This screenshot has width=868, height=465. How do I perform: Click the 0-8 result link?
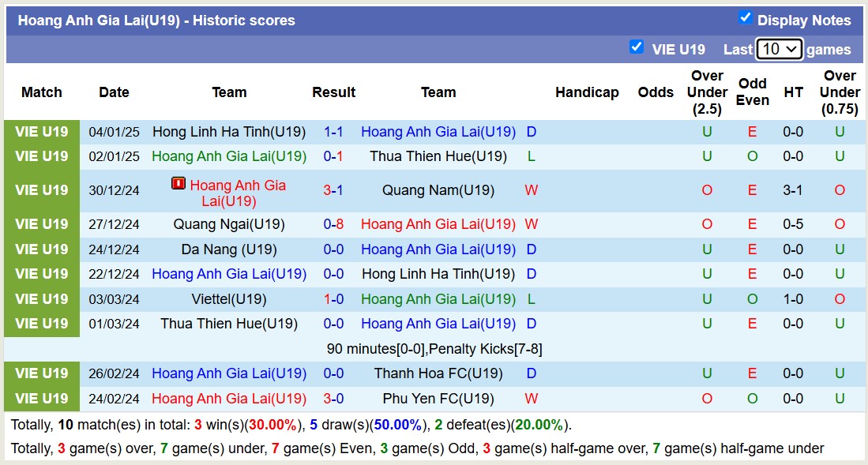pos(333,224)
